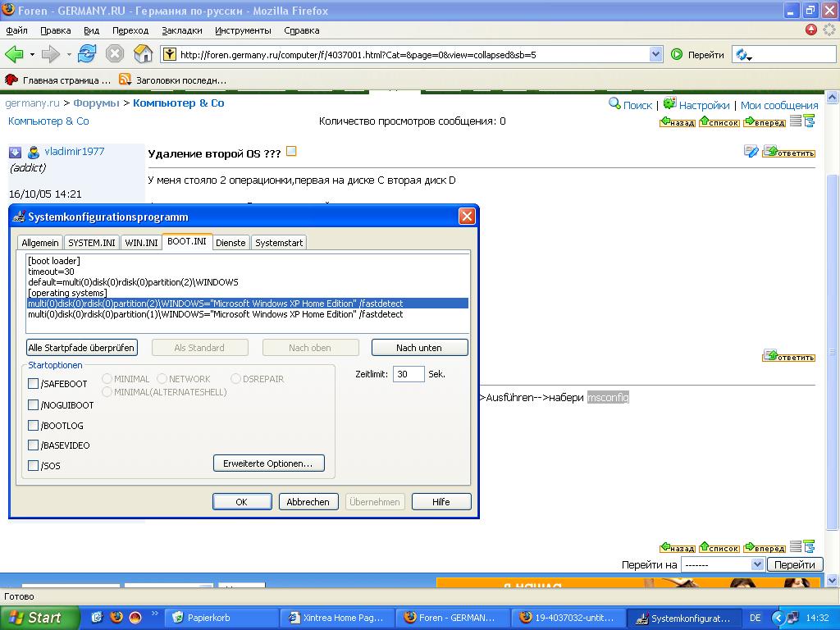The height and width of the screenshot is (630, 840).
Task: Click the blue arrow icon left of vladimir1977
Action: pyautogui.click(x=15, y=153)
